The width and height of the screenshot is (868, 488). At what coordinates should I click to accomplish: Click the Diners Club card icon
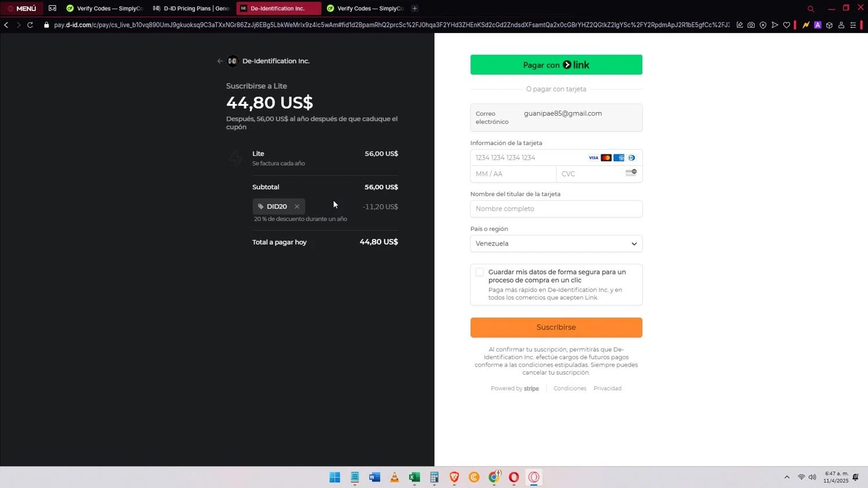tap(631, 158)
